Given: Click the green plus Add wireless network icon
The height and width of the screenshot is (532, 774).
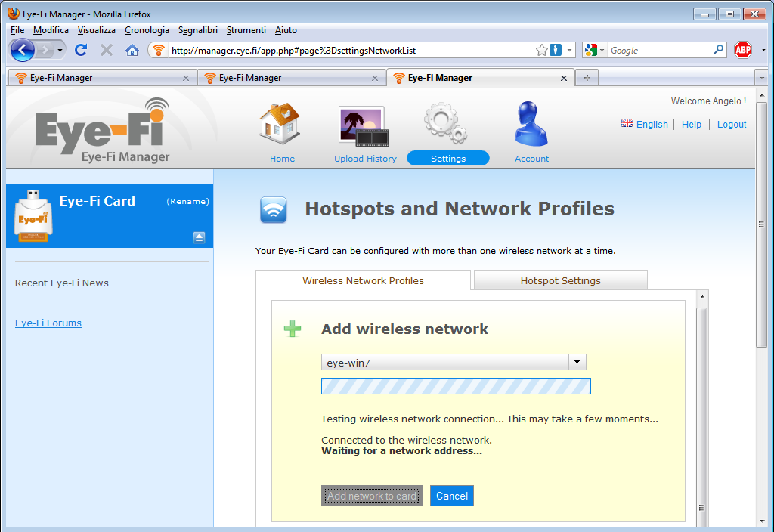Looking at the screenshot, I should point(293,328).
